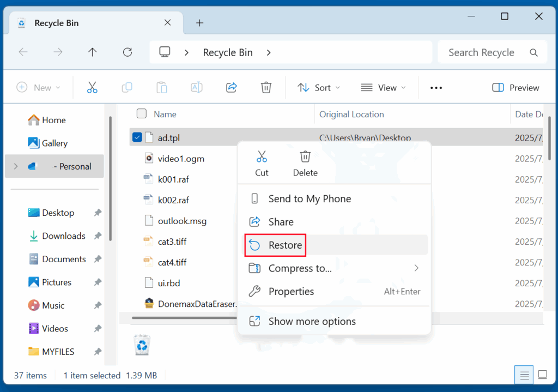Check the select-all checkbox in the Name header
The image size is (558, 392).
coord(141,113)
